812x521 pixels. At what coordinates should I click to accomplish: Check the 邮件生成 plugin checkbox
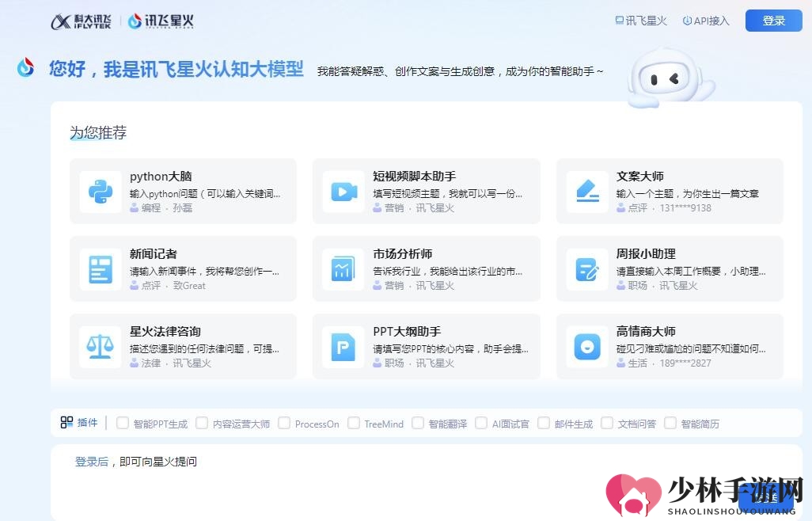tap(544, 423)
